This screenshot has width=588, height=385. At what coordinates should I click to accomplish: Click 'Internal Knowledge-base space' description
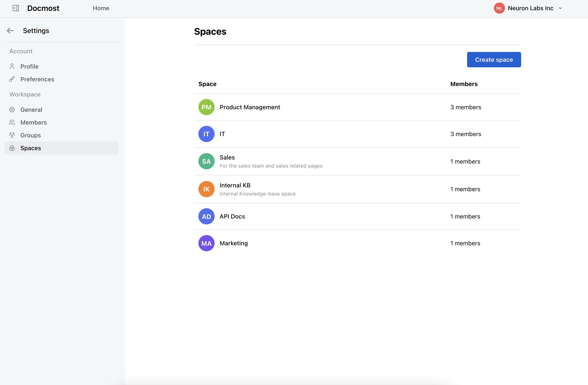click(257, 194)
